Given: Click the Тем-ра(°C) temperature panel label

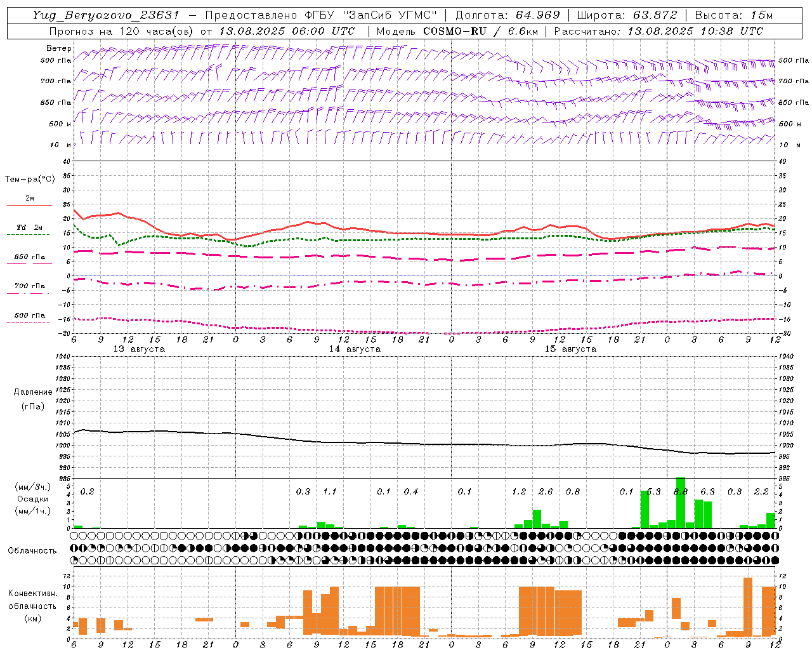Looking at the screenshot, I should click(x=30, y=180).
